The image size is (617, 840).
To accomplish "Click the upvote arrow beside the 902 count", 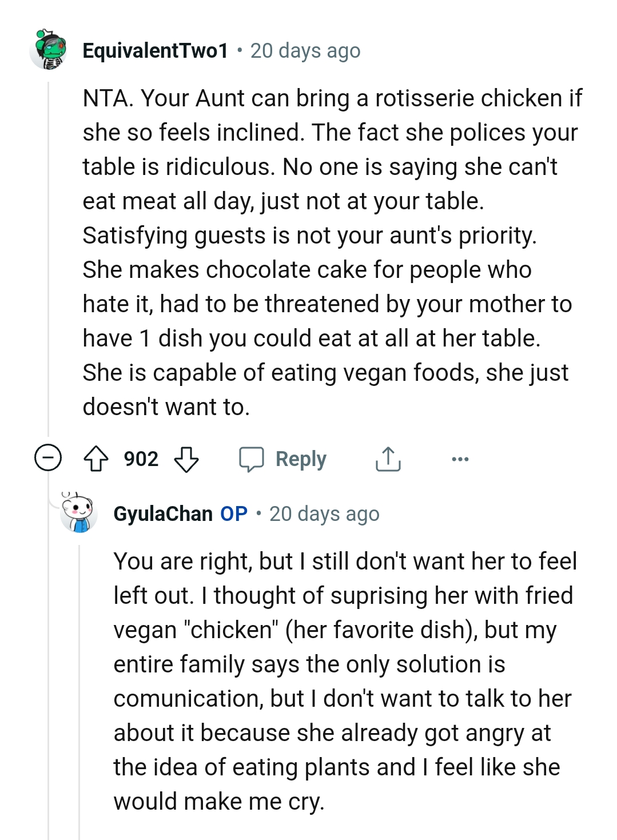I will point(98,458).
